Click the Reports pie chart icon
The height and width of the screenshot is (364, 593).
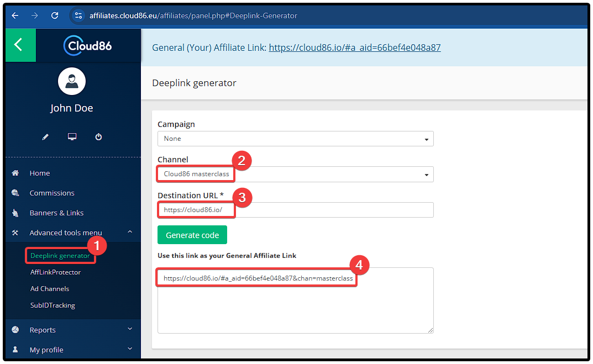point(15,330)
